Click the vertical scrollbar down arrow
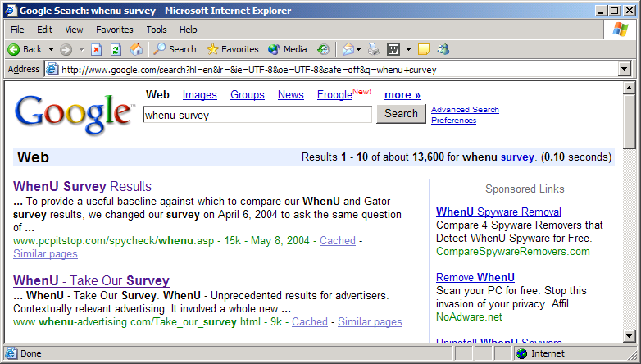 click(630, 336)
